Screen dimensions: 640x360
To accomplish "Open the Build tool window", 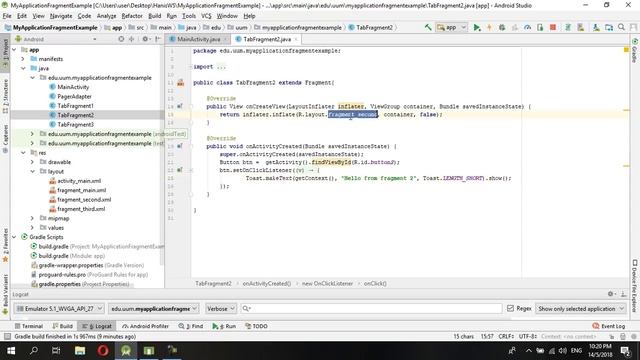I will pos(62,326).
